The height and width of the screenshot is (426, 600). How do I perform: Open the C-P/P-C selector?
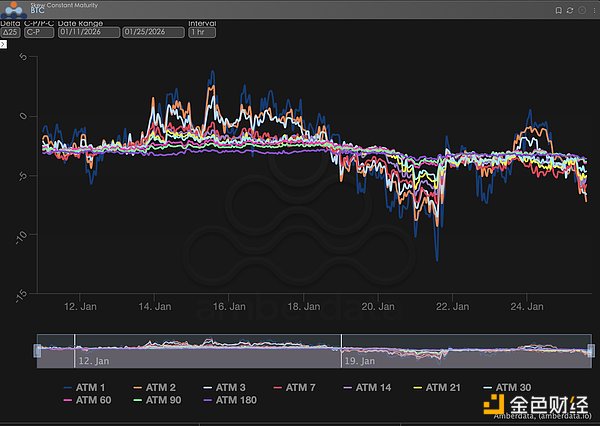39,32
